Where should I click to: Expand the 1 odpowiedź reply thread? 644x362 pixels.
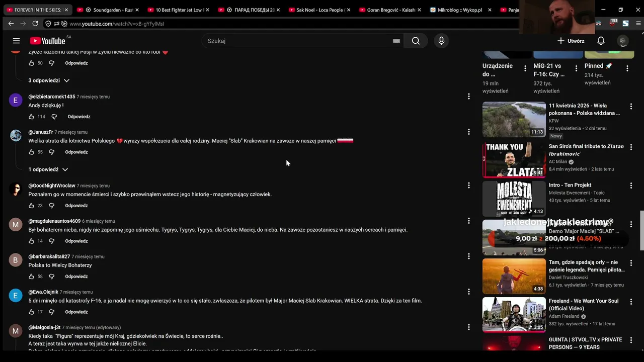pyautogui.click(x=48, y=169)
